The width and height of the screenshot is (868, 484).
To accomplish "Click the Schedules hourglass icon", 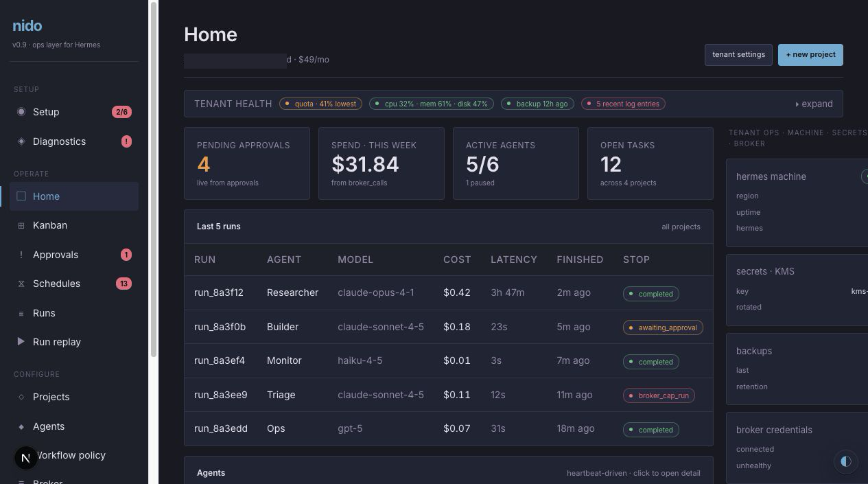I will tap(21, 284).
